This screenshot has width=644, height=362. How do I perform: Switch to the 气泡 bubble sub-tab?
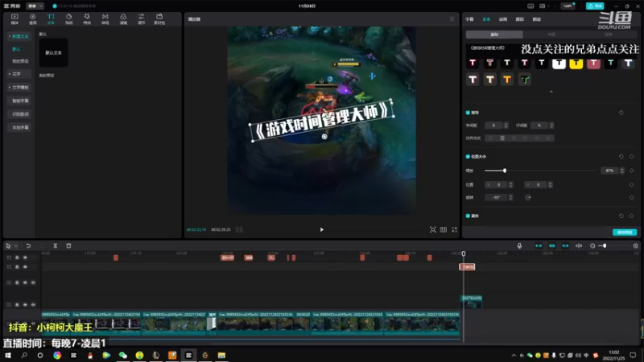pos(551,35)
